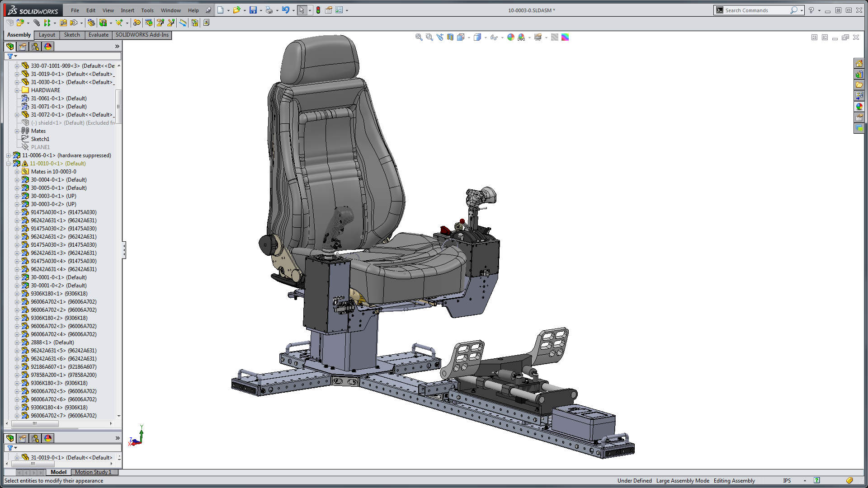Click Explode Line Sketch tool

pos(171,23)
